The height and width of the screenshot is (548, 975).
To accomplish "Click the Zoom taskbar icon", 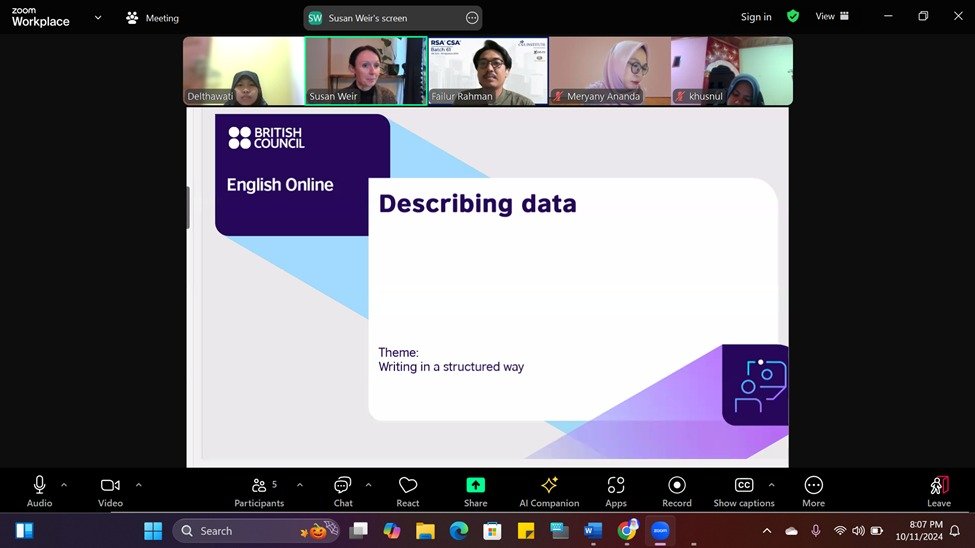I will (x=660, y=531).
